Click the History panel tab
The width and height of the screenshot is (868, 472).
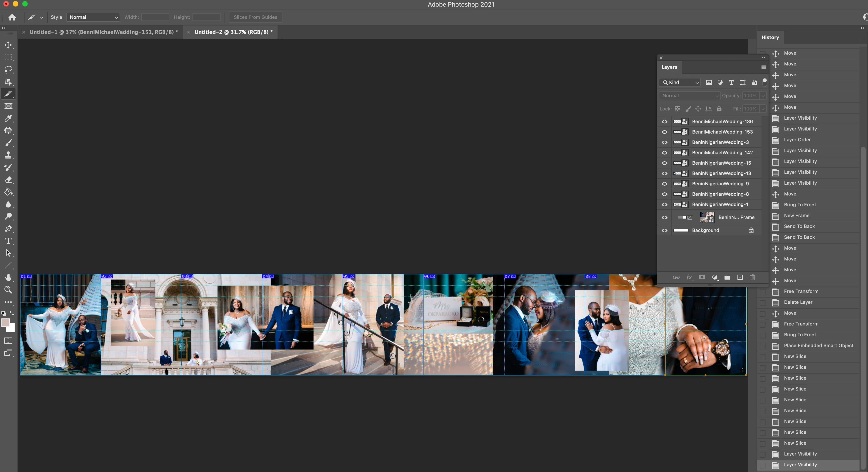[770, 37]
